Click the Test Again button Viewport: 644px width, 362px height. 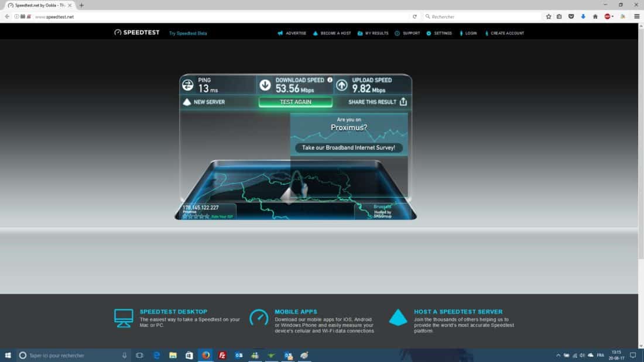295,102
